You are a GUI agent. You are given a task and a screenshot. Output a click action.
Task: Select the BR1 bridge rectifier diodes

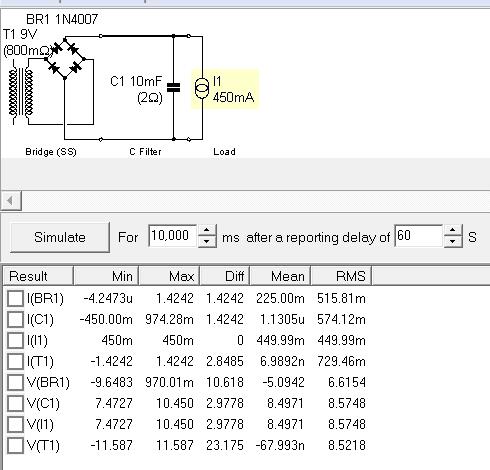coord(65,59)
